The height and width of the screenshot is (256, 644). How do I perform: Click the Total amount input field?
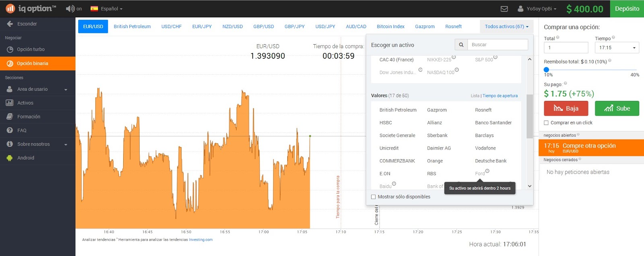point(566,47)
